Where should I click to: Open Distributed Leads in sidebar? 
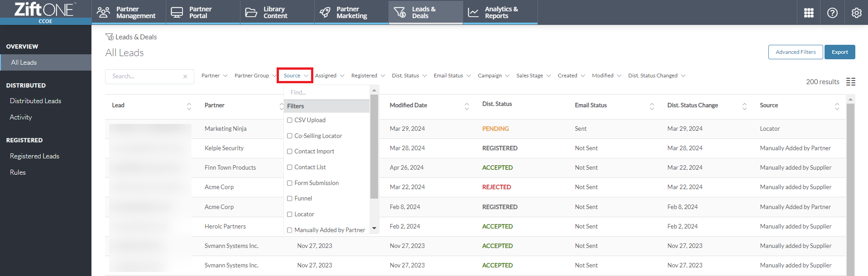pos(35,101)
